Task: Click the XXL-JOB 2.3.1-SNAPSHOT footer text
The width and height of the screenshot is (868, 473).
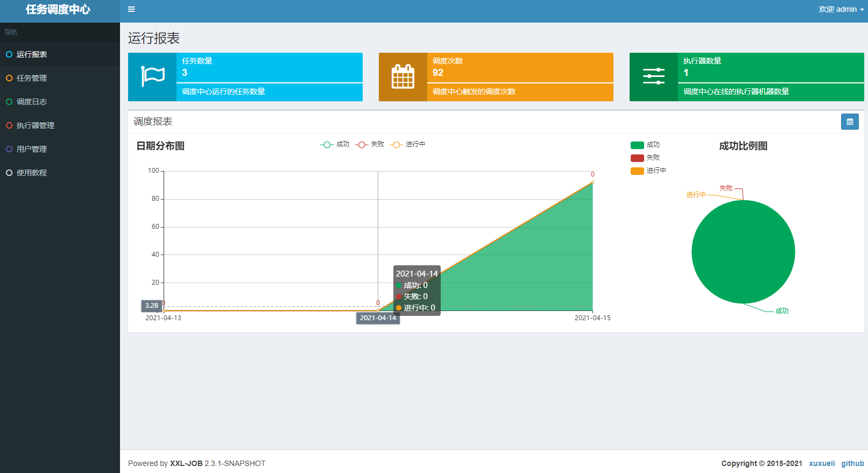Action: coord(217,463)
